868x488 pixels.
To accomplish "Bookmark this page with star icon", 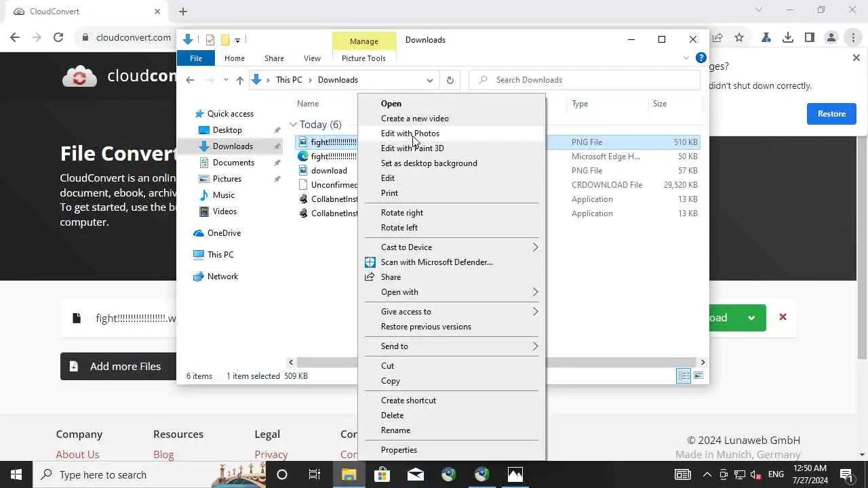I will pyautogui.click(x=739, y=38).
